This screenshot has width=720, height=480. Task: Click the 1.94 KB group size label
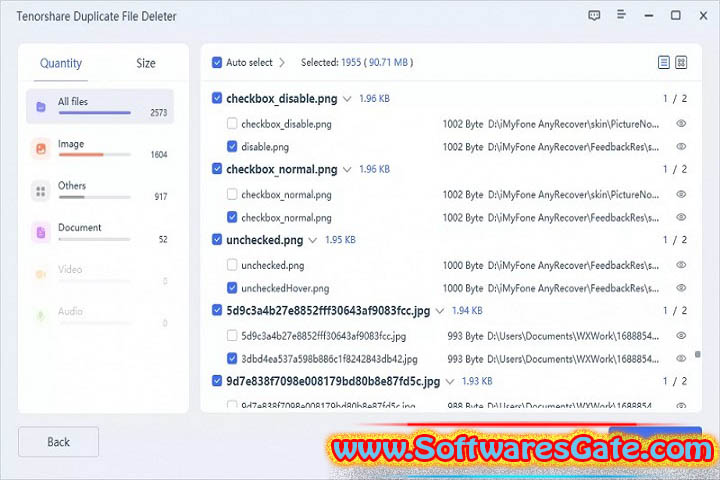coord(467,311)
